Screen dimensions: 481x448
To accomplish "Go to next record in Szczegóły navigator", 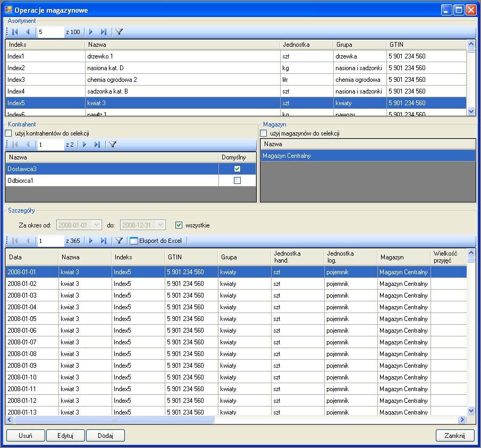I will pos(91,241).
